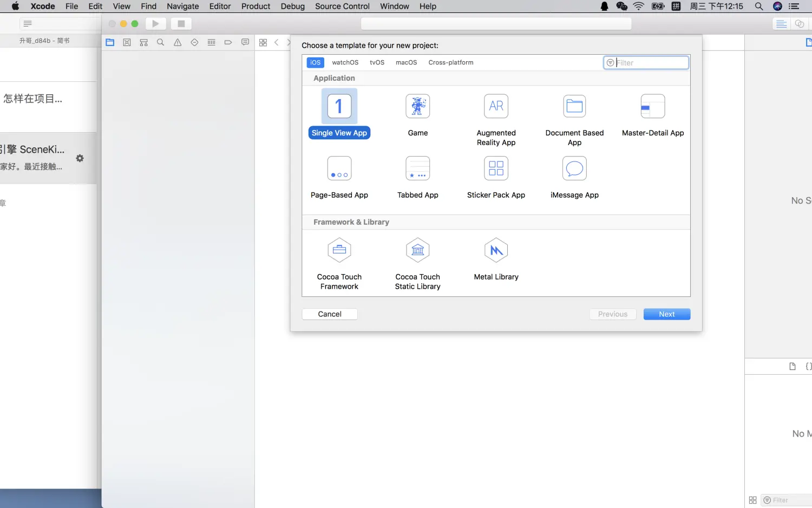The width and height of the screenshot is (812, 508).
Task: Open the Find navigator magnifier icon
Action: coord(160,42)
